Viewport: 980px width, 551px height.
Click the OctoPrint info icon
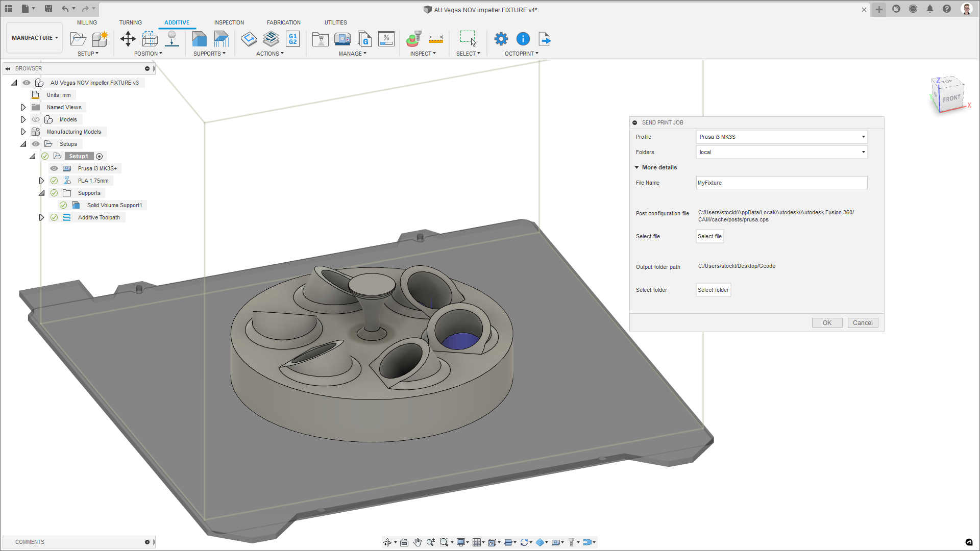pos(523,39)
